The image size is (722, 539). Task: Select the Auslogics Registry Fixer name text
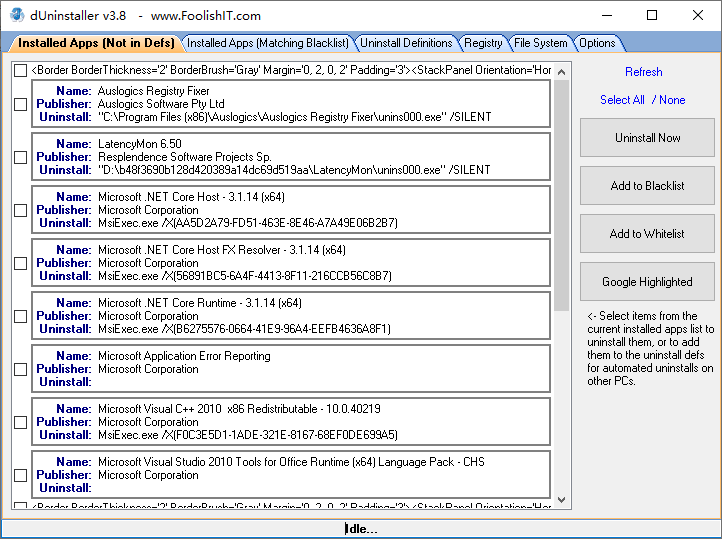[x=153, y=91]
